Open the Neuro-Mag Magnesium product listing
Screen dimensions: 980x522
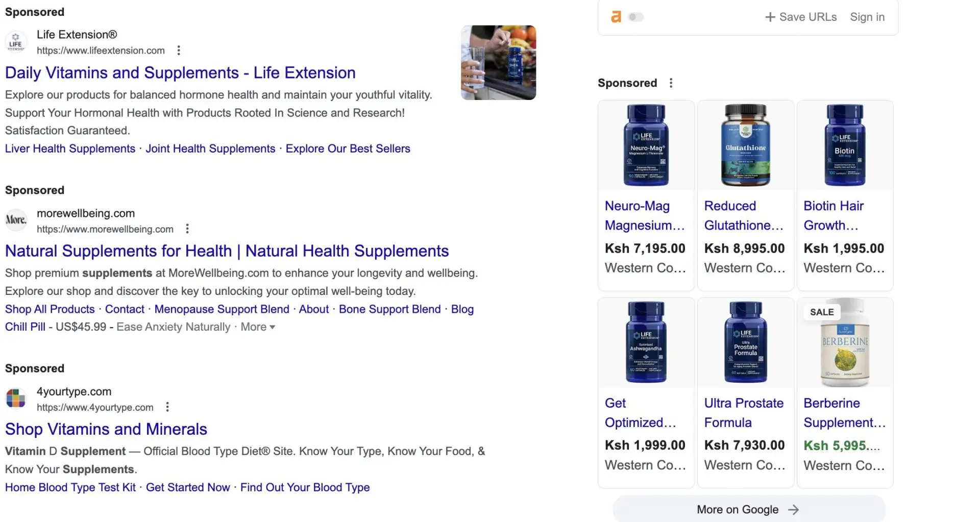point(645,215)
